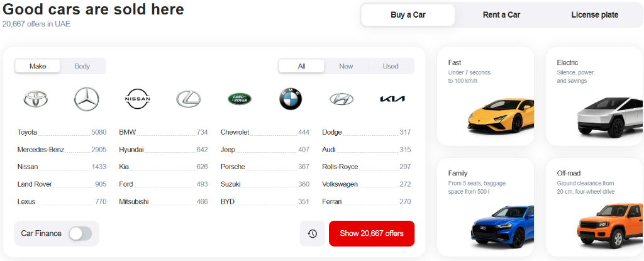Open the Buy a Car tab
The image size is (644, 261).
408,15
